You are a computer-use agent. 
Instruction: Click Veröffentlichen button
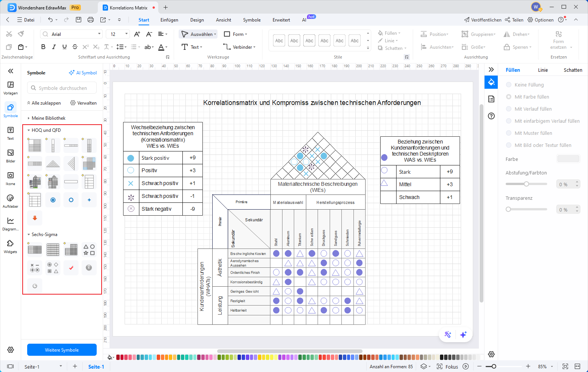click(x=483, y=20)
